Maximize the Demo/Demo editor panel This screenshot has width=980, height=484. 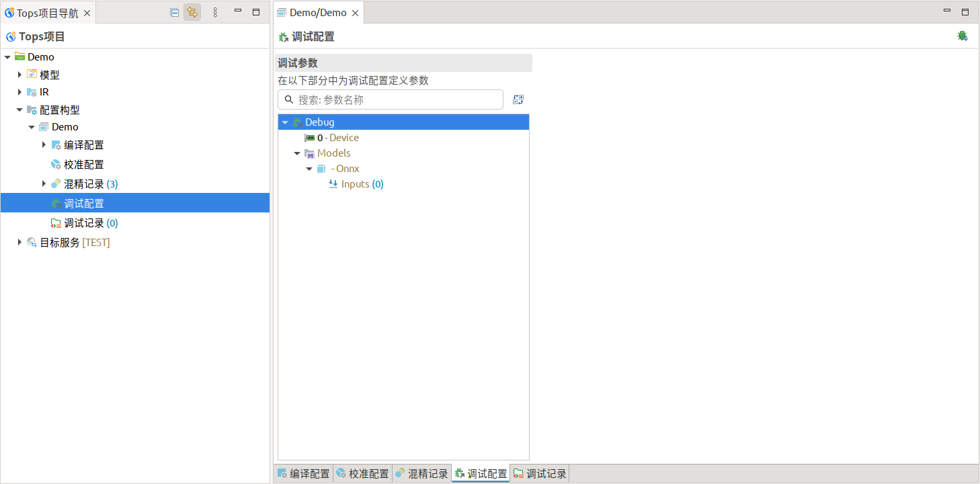965,11
